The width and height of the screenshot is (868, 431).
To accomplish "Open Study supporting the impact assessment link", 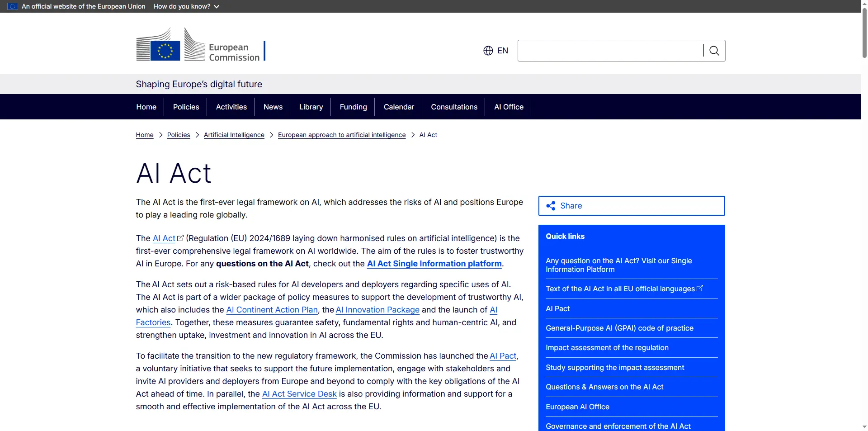I will click(x=615, y=367).
